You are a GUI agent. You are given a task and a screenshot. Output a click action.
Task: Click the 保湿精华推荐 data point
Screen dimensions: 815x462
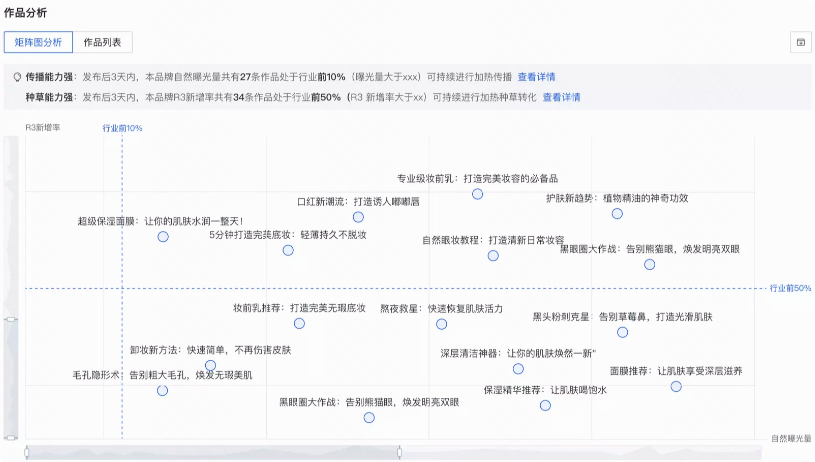point(545,405)
